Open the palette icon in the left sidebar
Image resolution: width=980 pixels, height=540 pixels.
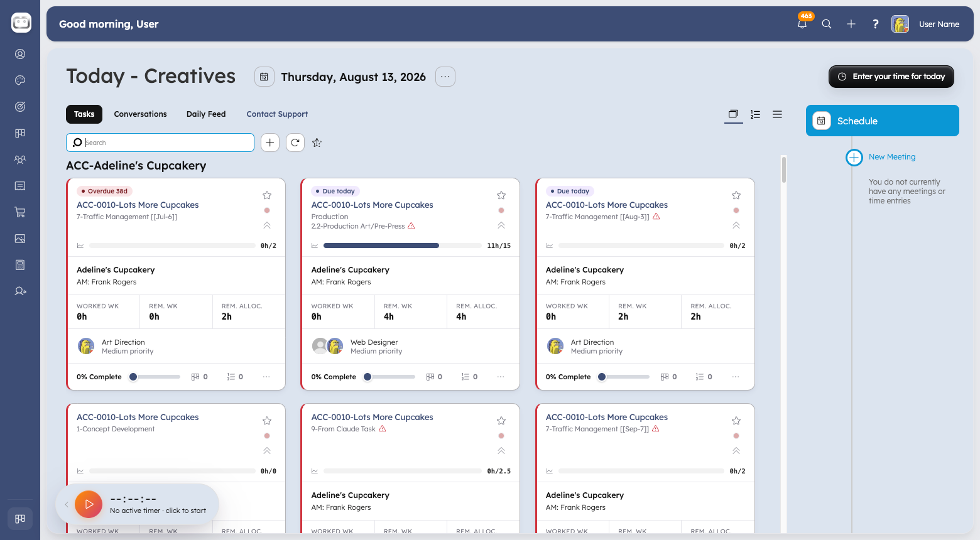(x=20, y=80)
